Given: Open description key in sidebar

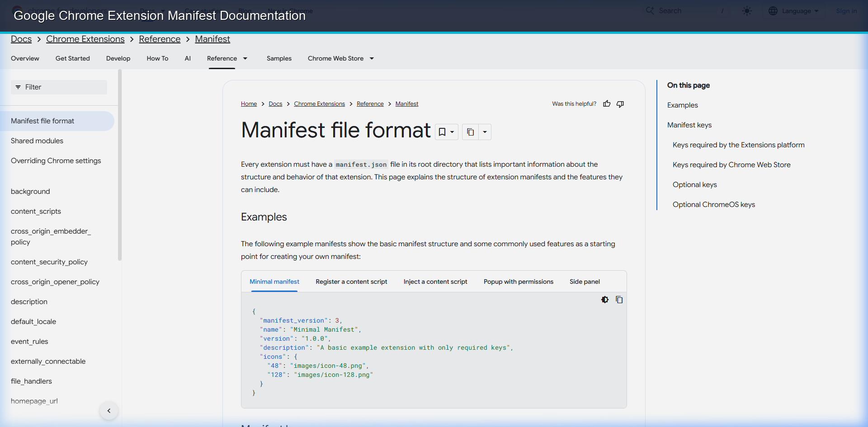Looking at the screenshot, I should point(29,302).
